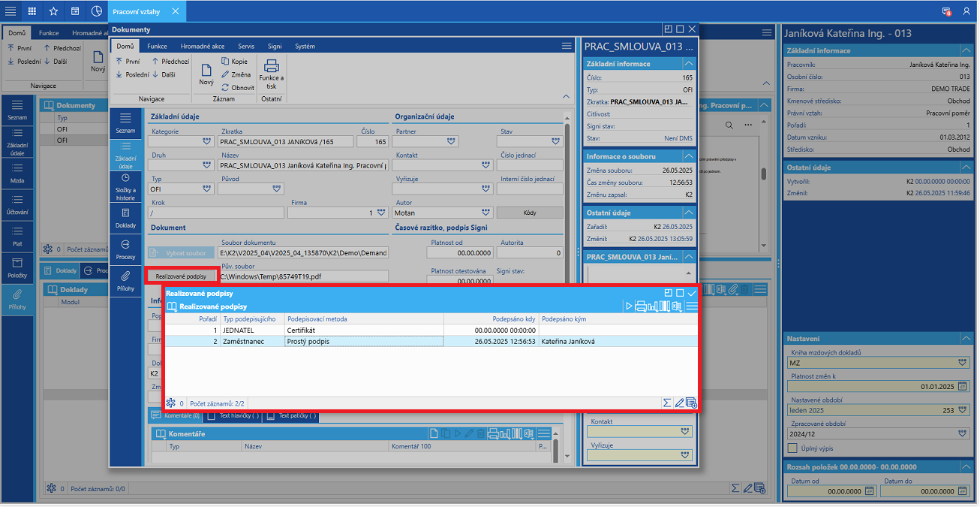Screen dimensions: 980x507
Task: Open the Typ dropdown showing OFI
Action: pyautogui.click(x=206, y=189)
